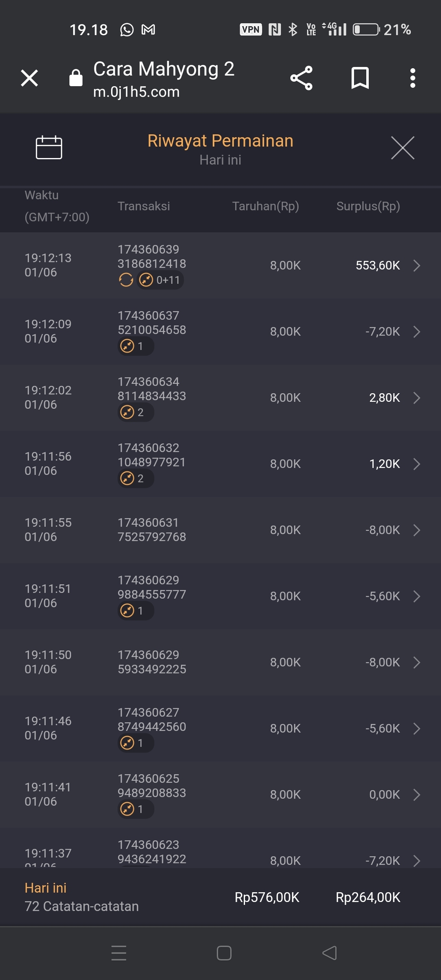Tap the 0+11 free spins badge
This screenshot has width=441, height=980.
pyautogui.click(x=160, y=280)
